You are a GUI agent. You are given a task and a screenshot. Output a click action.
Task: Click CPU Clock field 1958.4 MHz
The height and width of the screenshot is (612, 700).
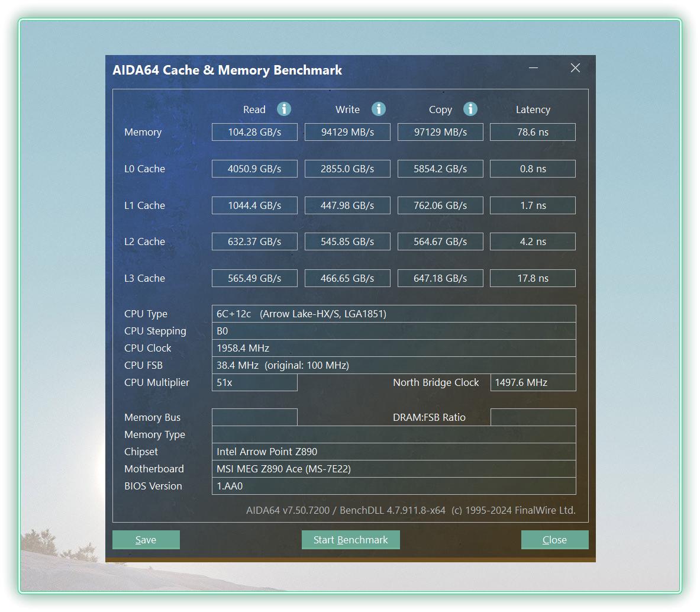(393, 348)
